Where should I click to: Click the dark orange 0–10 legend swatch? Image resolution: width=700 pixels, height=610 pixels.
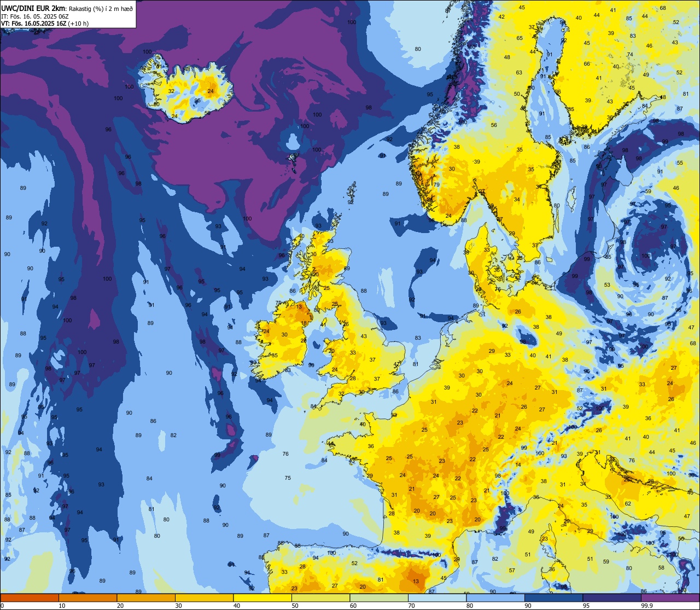29,597
